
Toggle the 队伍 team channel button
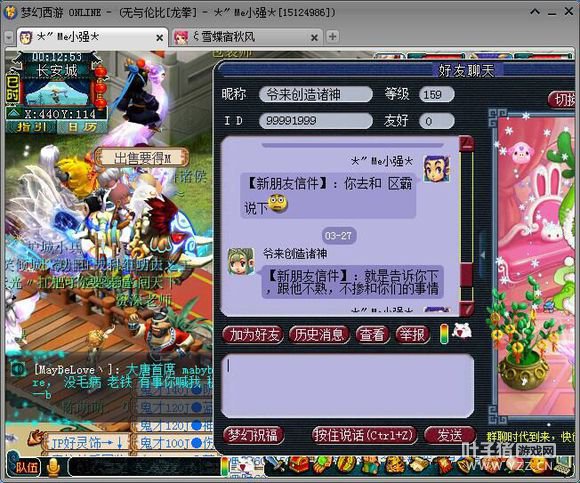tap(26, 467)
